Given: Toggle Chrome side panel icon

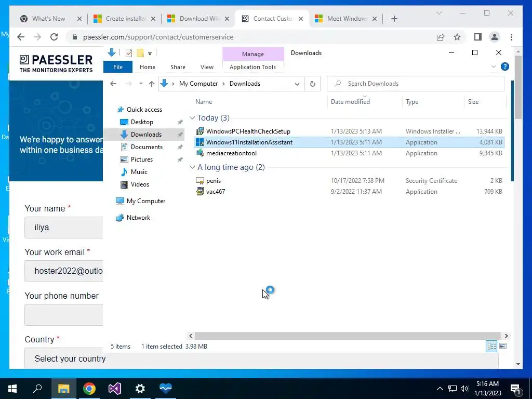Looking at the screenshot, I should coord(478,37).
